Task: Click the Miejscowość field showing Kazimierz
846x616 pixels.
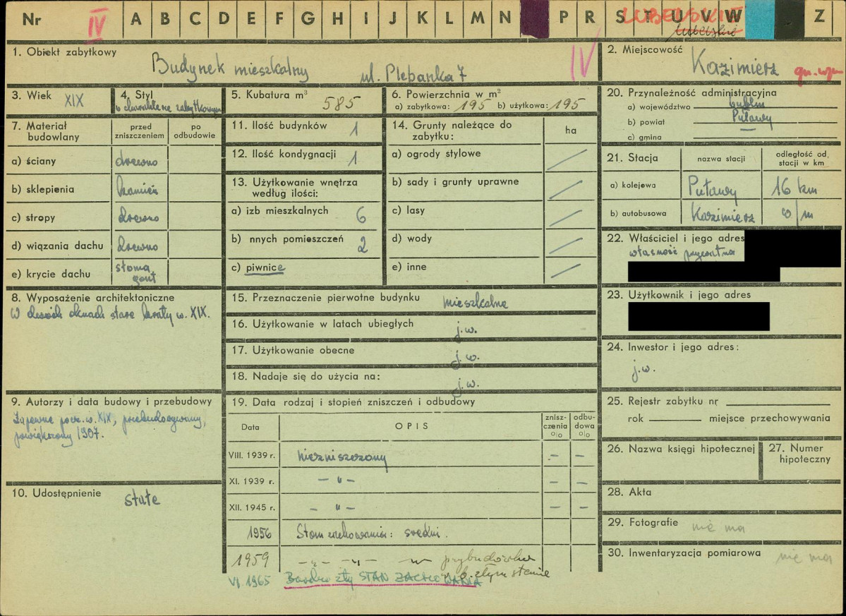Action: coord(734,68)
